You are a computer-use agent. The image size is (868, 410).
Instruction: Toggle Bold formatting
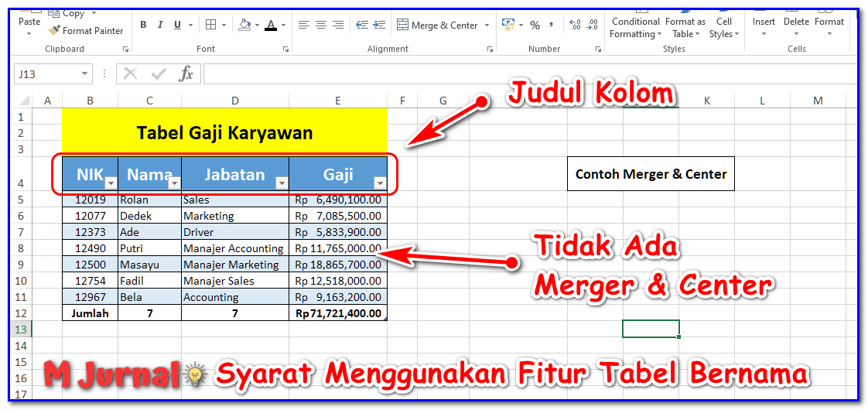143,25
